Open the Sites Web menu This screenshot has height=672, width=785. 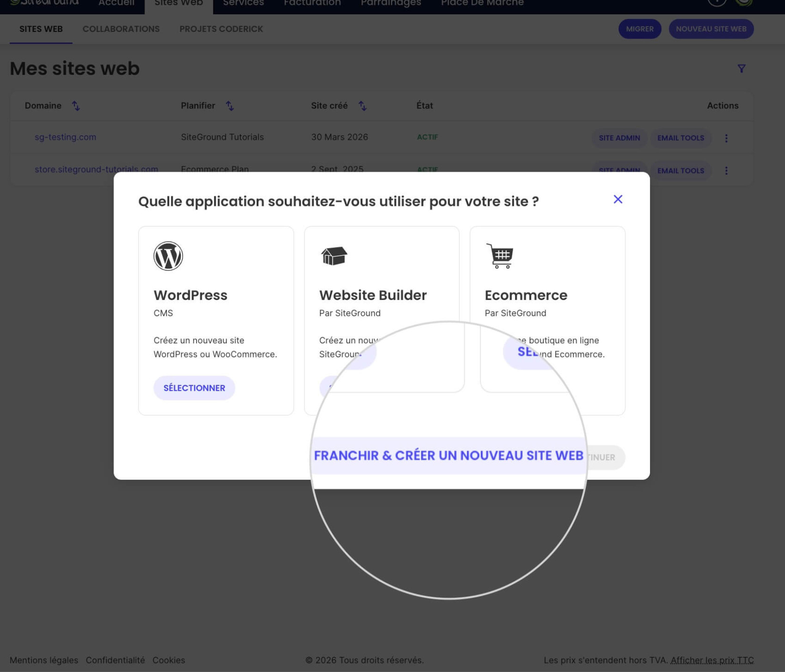(x=179, y=3)
